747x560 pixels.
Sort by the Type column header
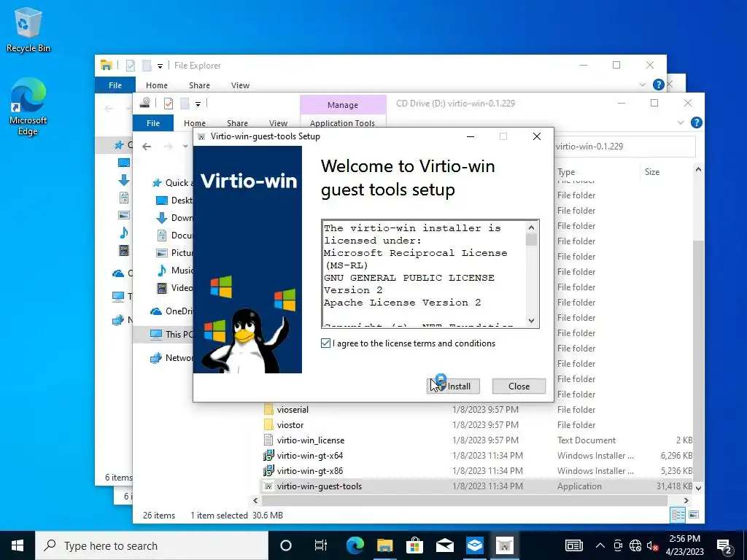pyautogui.click(x=566, y=172)
